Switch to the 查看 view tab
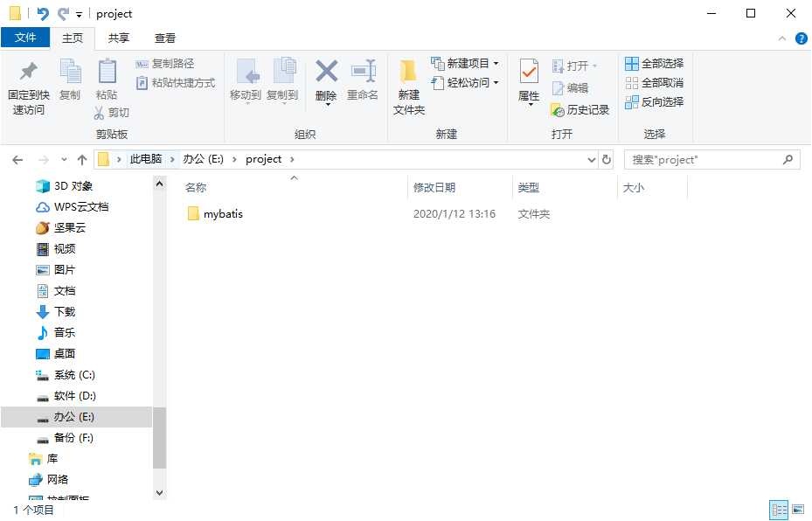 tap(163, 38)
